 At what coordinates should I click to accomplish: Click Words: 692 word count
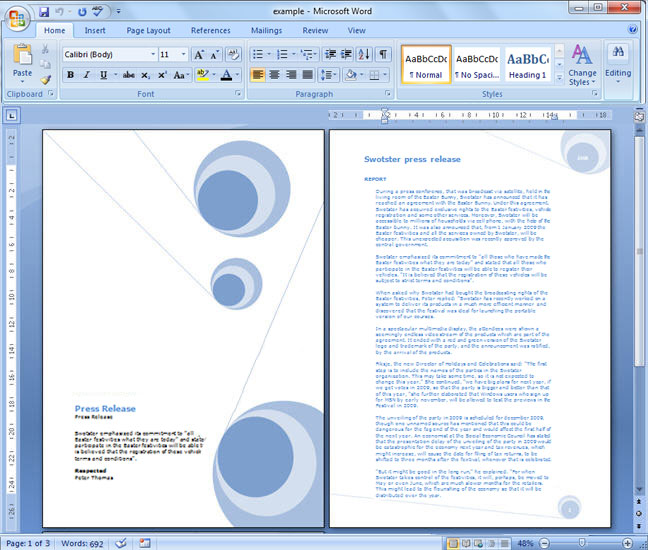82,543
